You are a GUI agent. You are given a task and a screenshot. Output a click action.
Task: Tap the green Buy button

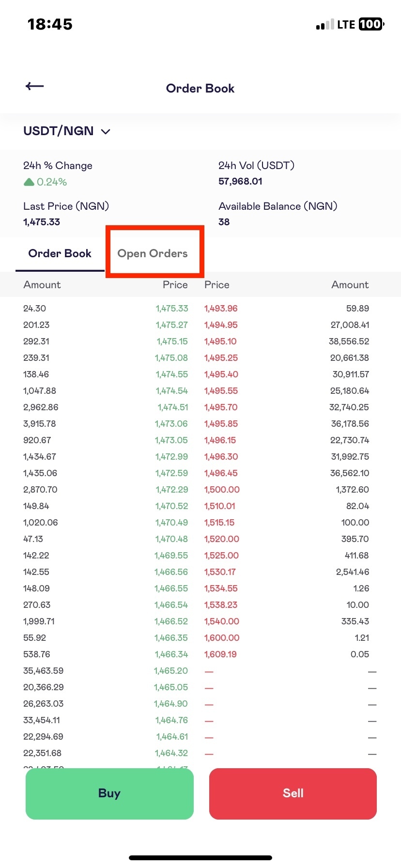[109, 793]
